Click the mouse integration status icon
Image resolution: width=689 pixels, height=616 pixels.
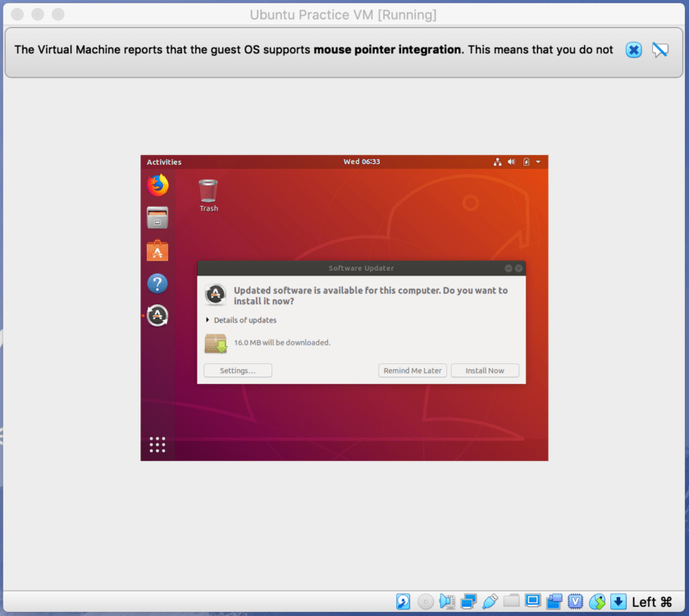597,601
